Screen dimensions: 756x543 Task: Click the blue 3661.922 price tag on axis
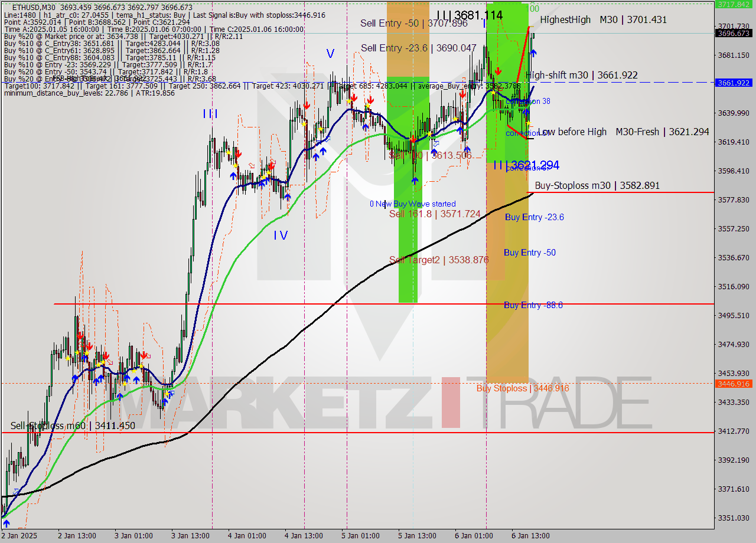tap(733, 83)
